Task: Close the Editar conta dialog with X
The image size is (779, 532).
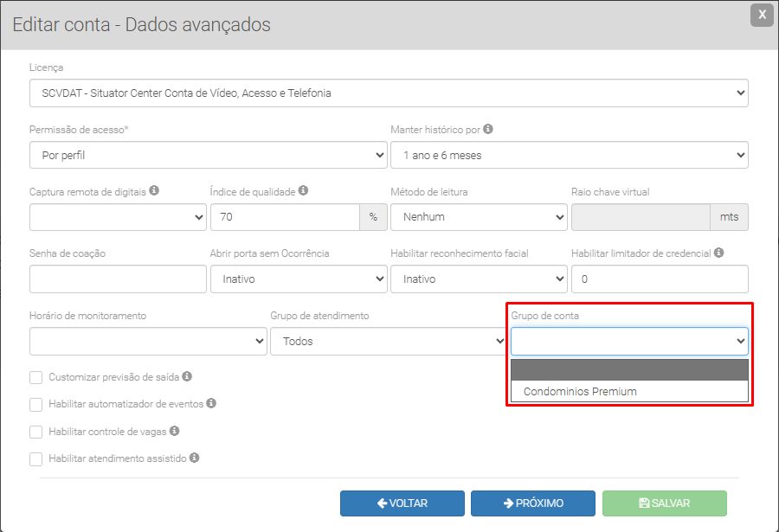Action: click(x=762, y=15)
